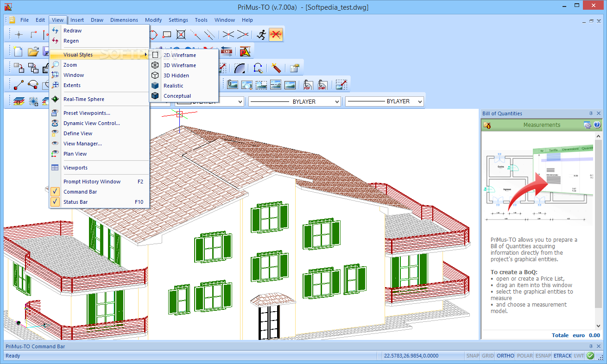
Task: Open the PriMus red logo toolbar icon
Action: 245,51
